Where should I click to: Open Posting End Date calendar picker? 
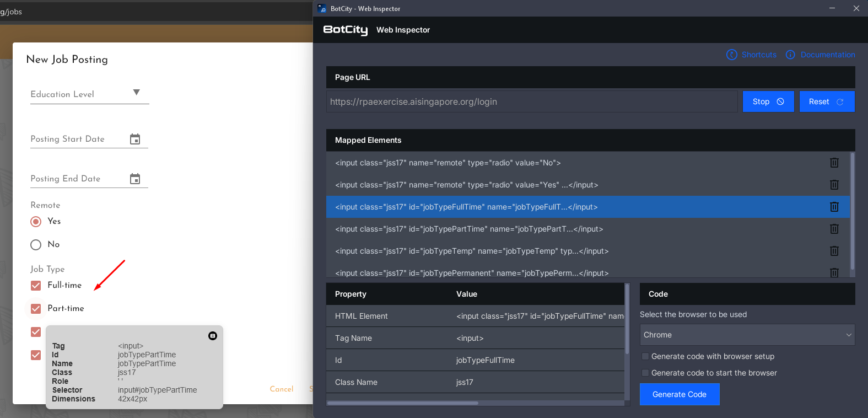point(135,179)
